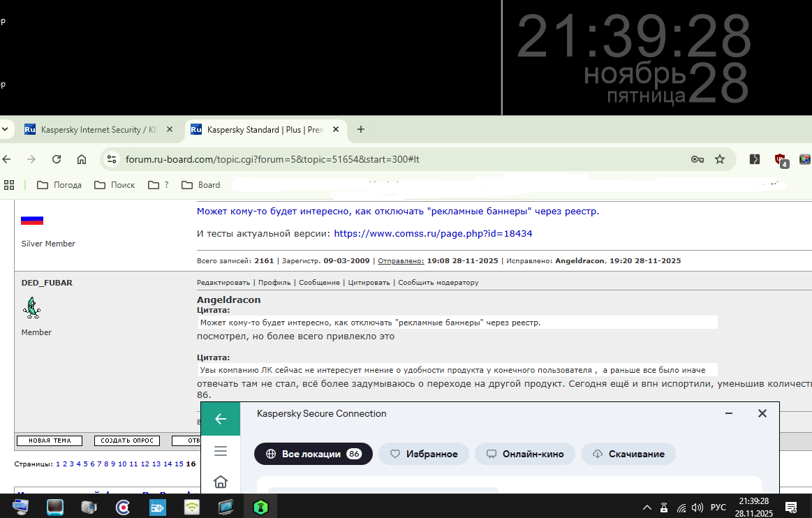Open the Wi-Fi network tray icon
The image size is (812, 518).
[681, 508]
